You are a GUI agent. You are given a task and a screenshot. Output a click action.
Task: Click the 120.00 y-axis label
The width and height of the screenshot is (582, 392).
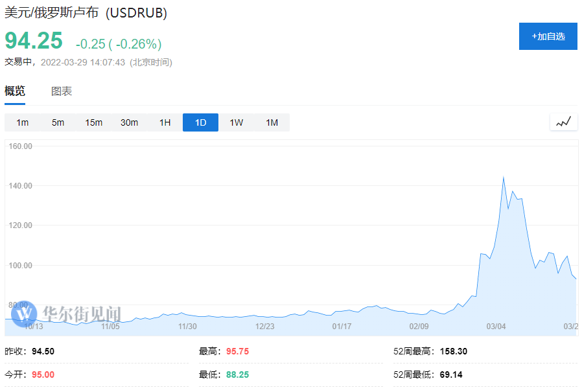(20, 225)
